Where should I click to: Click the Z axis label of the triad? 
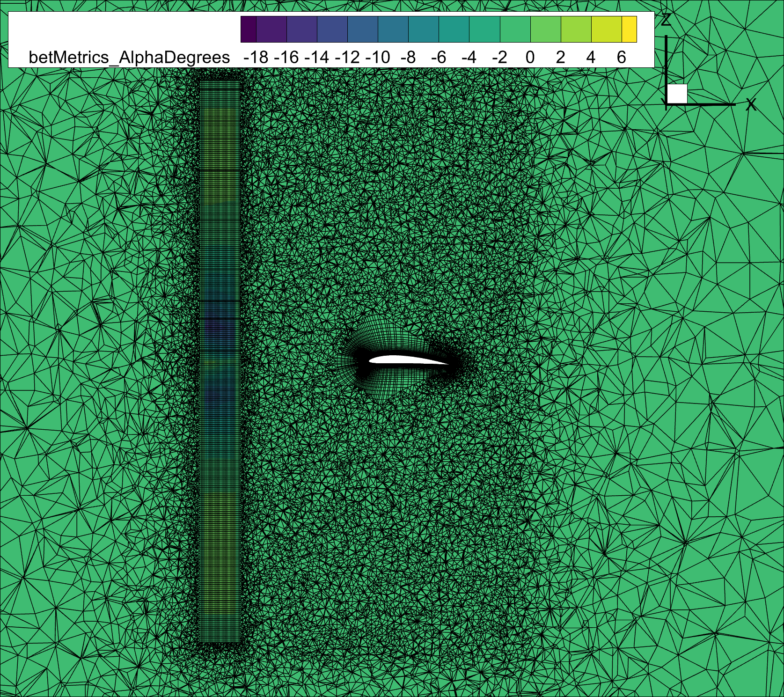pyautogui.click(x=666, y=20)
